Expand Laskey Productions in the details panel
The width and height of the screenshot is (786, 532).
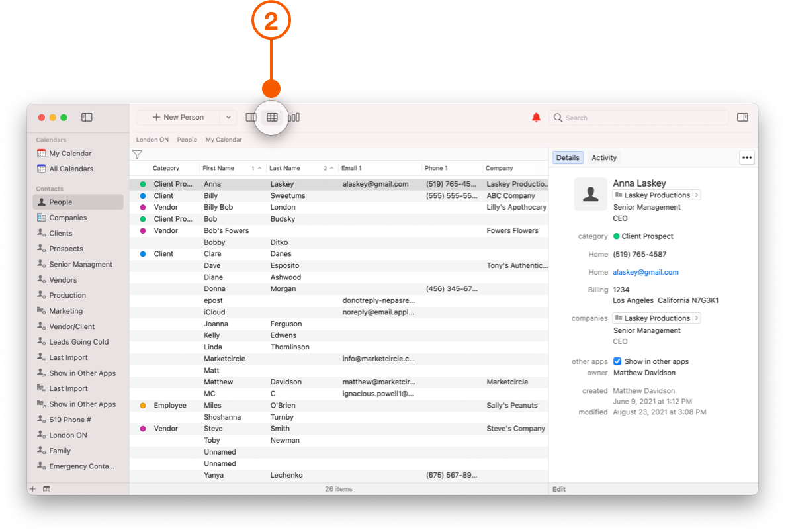pos(698,195)
